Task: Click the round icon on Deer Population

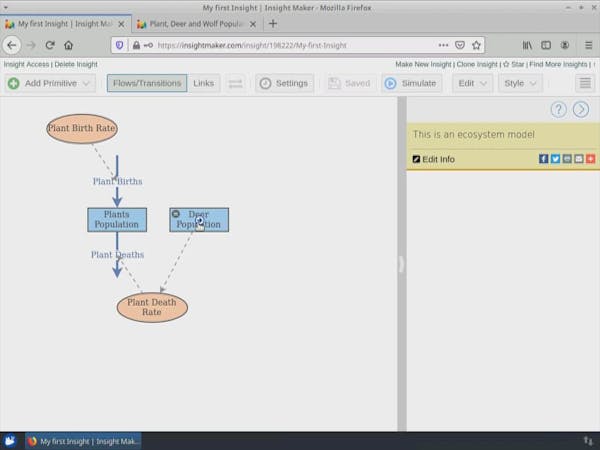Action: tap(176, 214)
